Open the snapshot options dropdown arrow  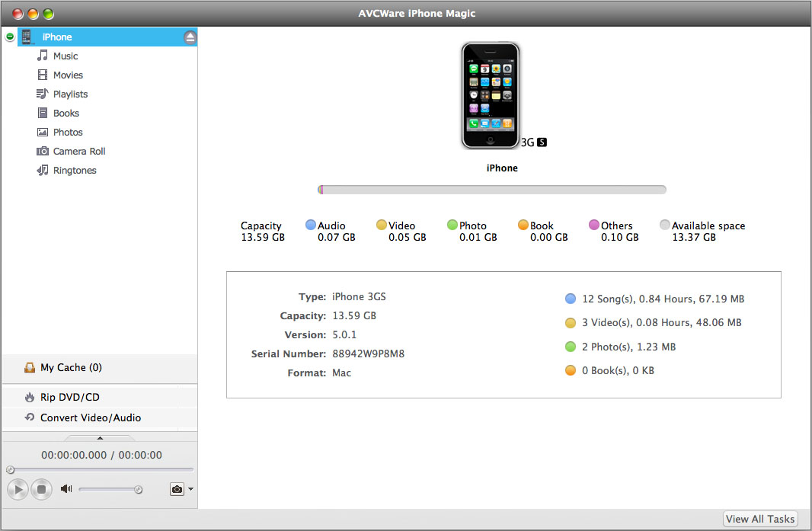[x=190, y=489]
